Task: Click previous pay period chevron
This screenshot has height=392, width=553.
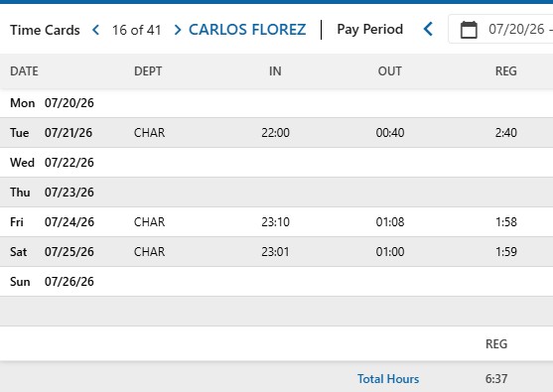Action: click(x=428, y=29)
